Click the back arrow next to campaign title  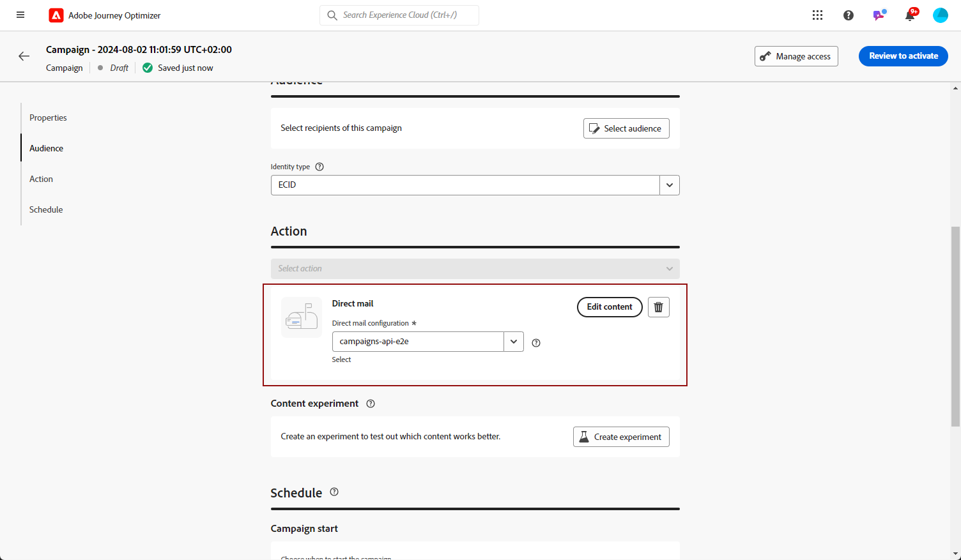[x=24, y=56]
